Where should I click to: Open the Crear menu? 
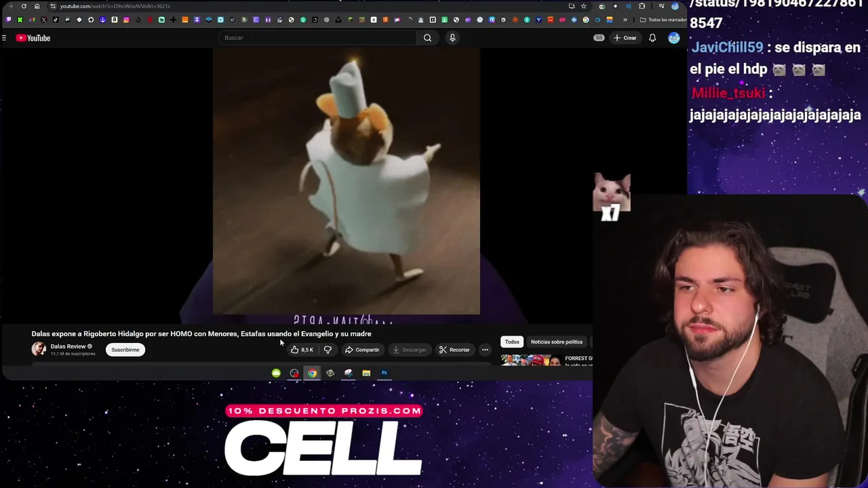(x=625, y=38)
